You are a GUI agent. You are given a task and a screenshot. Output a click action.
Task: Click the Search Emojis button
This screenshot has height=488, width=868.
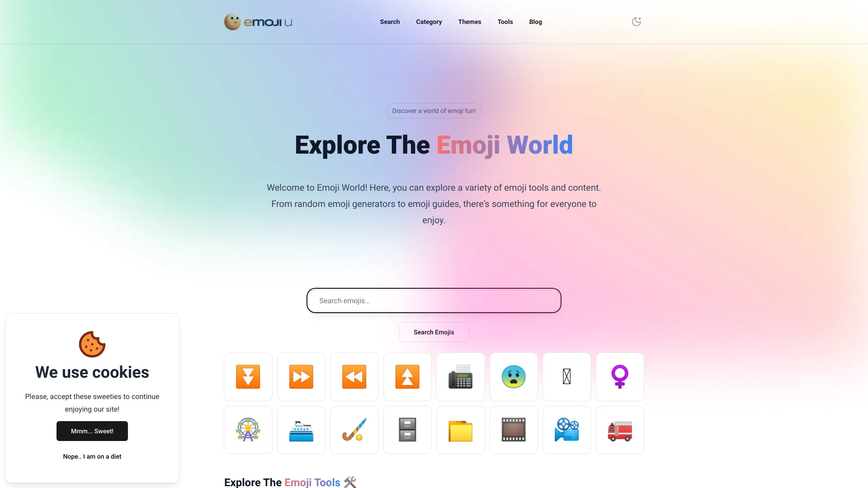point(434,332)
